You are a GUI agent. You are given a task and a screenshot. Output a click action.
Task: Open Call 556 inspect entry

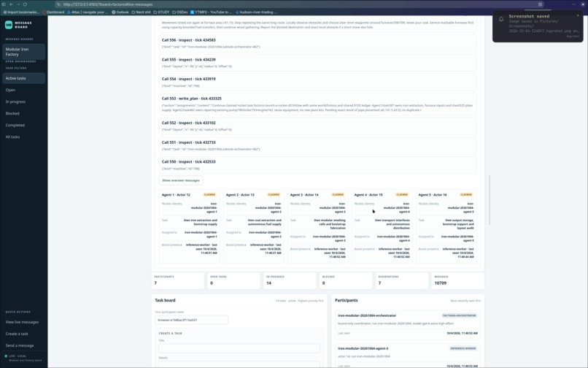[317, 43]
